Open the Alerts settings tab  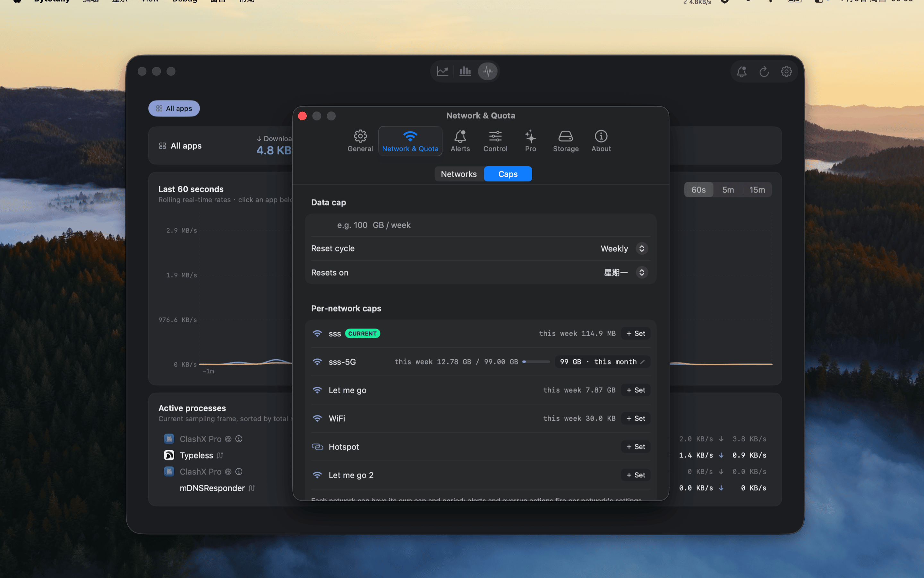pyautogui.click(x=460, y=141)
